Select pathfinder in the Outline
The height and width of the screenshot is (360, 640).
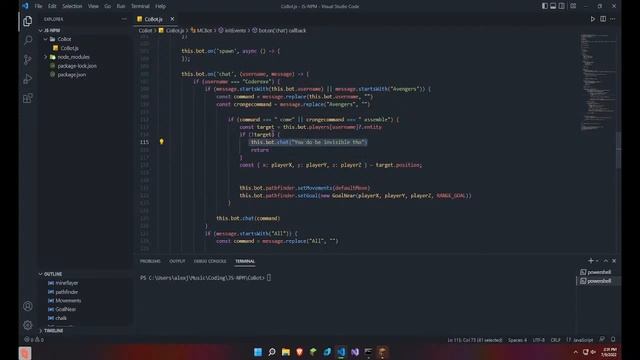(66, 292)
